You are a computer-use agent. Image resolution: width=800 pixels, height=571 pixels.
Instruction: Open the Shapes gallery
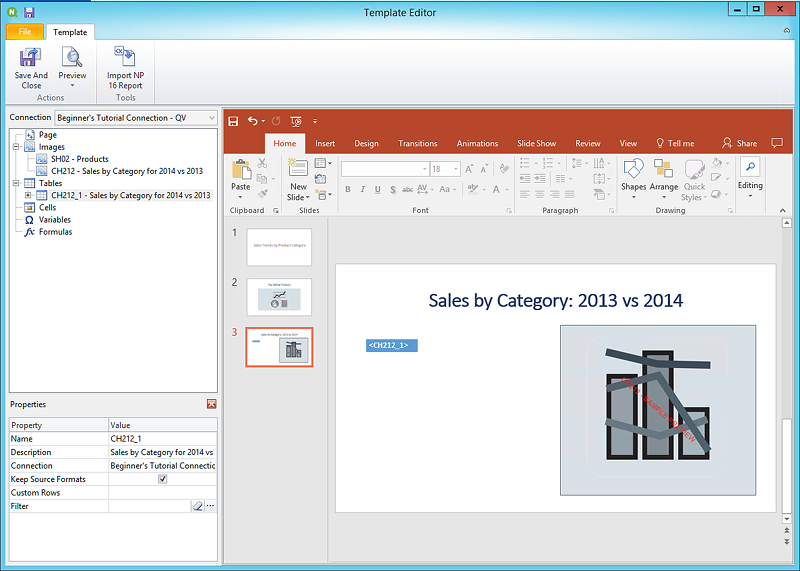point(633,169)
